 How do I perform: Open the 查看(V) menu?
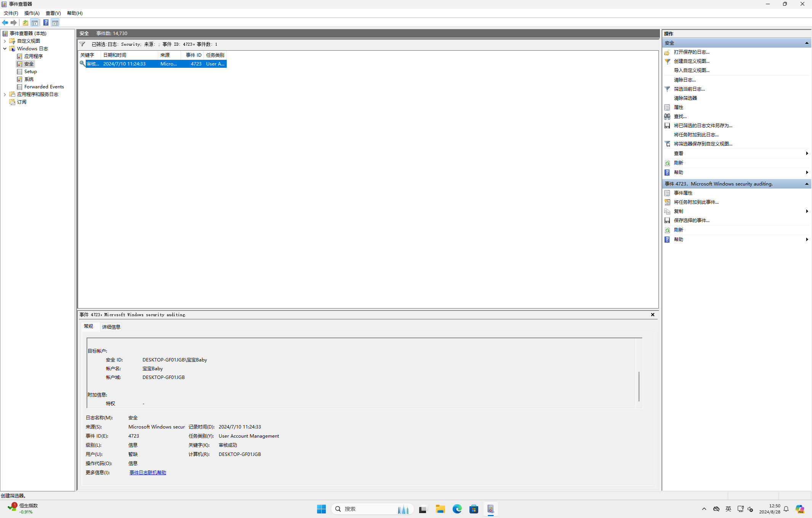[x=53, y=13]
